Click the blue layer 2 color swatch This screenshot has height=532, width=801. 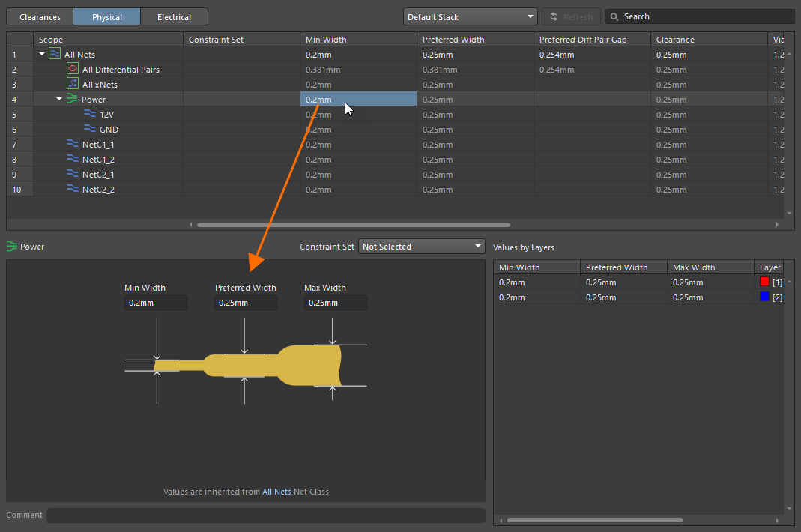(764, 297)
